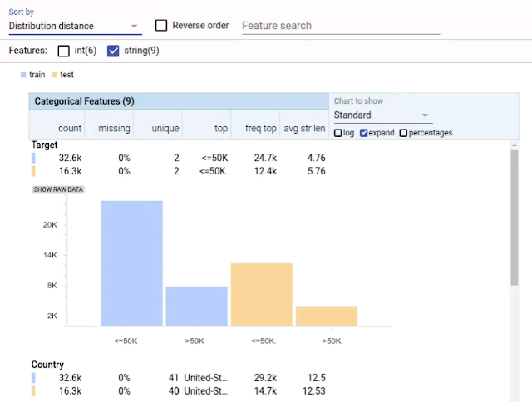Select the test >50K. histogram bar
This screenshot has height=402, width=532.
tap(326, 316)
